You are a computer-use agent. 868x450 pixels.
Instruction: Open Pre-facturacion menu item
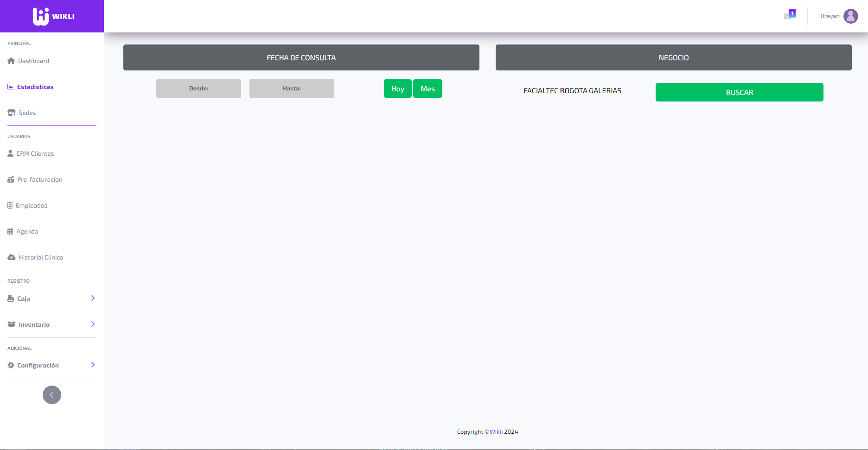pyautogui.click(x=40, y=179)
